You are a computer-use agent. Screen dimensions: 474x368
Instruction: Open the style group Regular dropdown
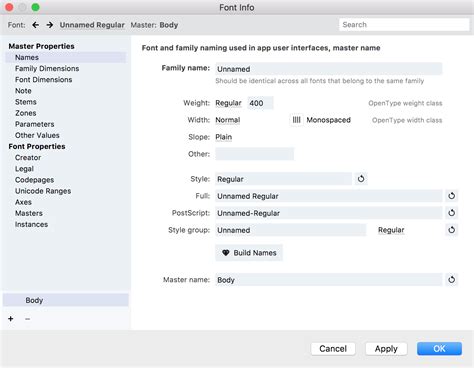point(391,230)
